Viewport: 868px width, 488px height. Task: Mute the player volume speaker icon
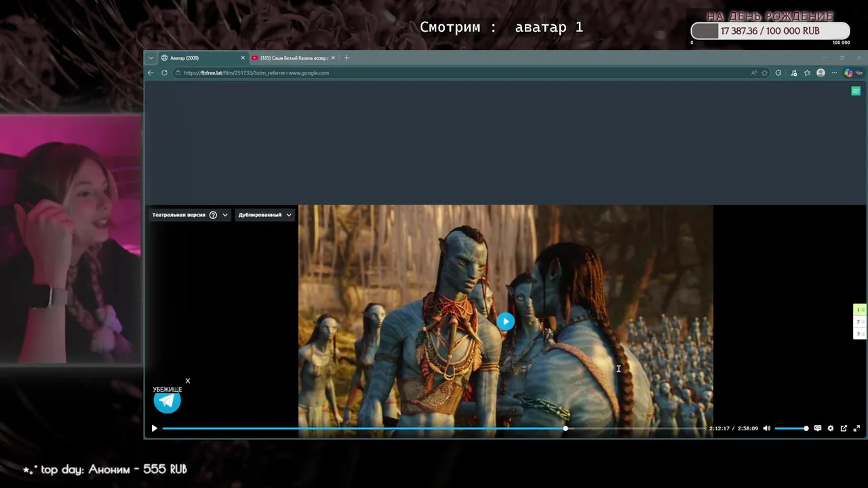[766, 428]
